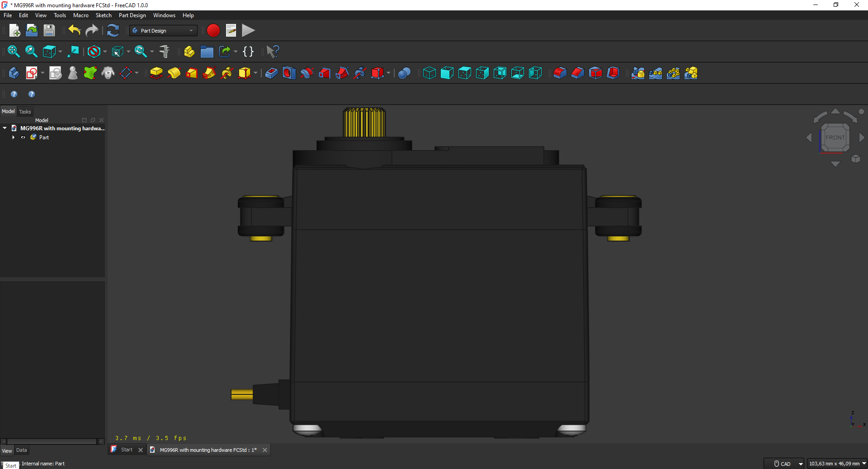Viewport: 868px width, 469px height.
Task: Close the MG996R document tab
Action: (265, 450)
